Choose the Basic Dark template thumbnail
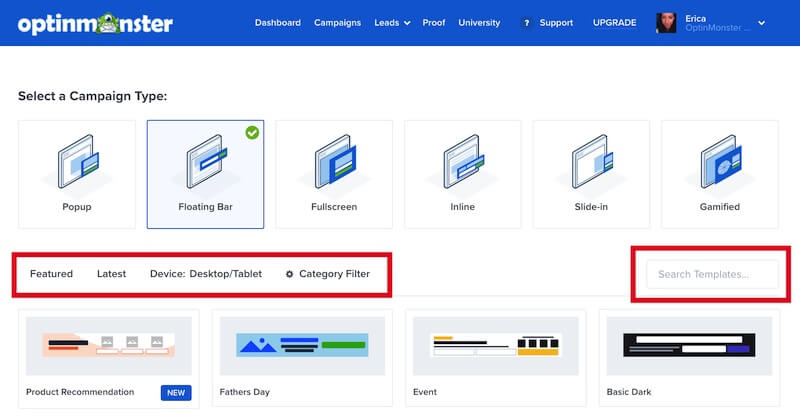The height and width of the screenshot is (419, 800). click(x=689, y=346)
